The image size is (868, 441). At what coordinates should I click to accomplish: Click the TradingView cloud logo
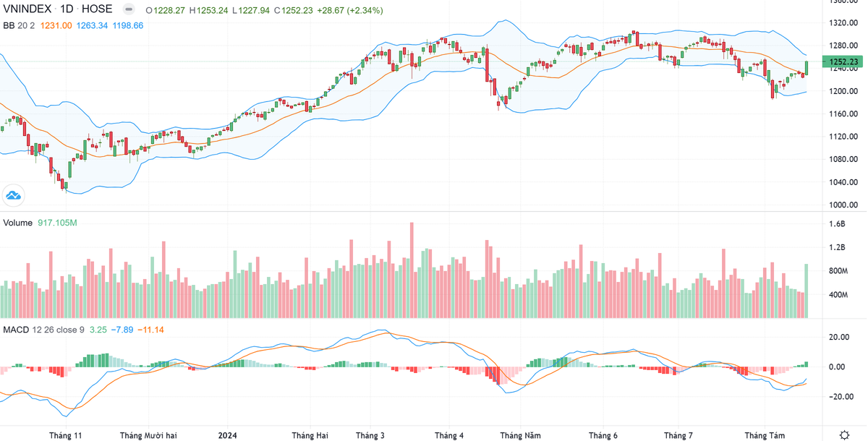tap(14, 194)
